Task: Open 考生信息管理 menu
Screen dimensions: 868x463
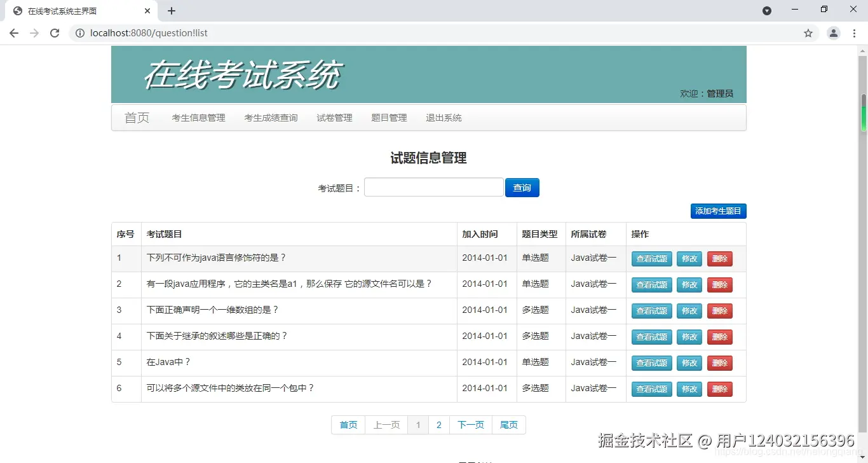Action: click(x=198, y=118)
